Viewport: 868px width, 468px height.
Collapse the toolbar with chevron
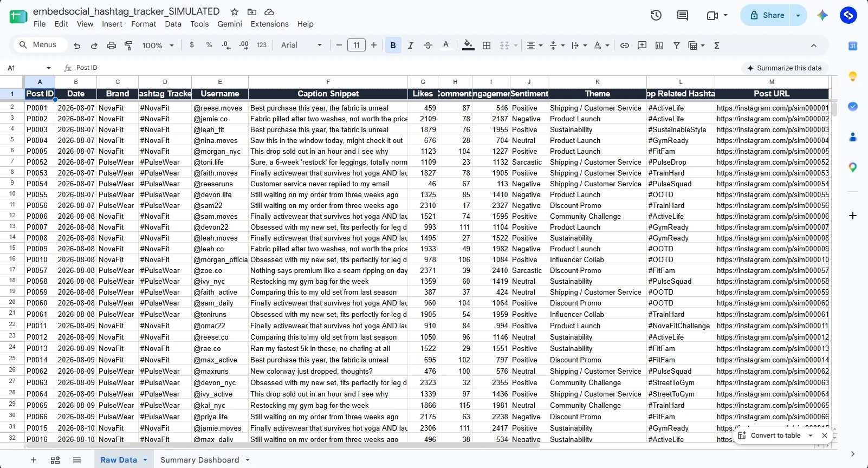[x=813, y=45]
